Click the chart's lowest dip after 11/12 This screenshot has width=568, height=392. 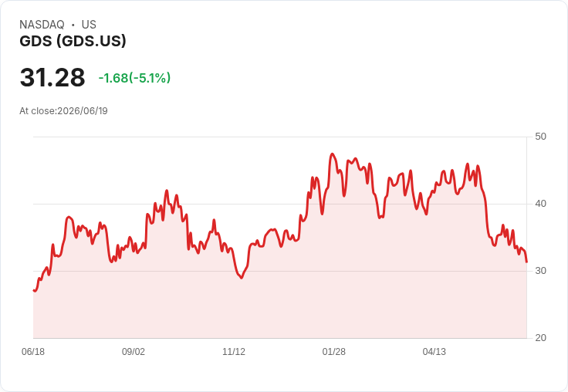click(242, 278)
